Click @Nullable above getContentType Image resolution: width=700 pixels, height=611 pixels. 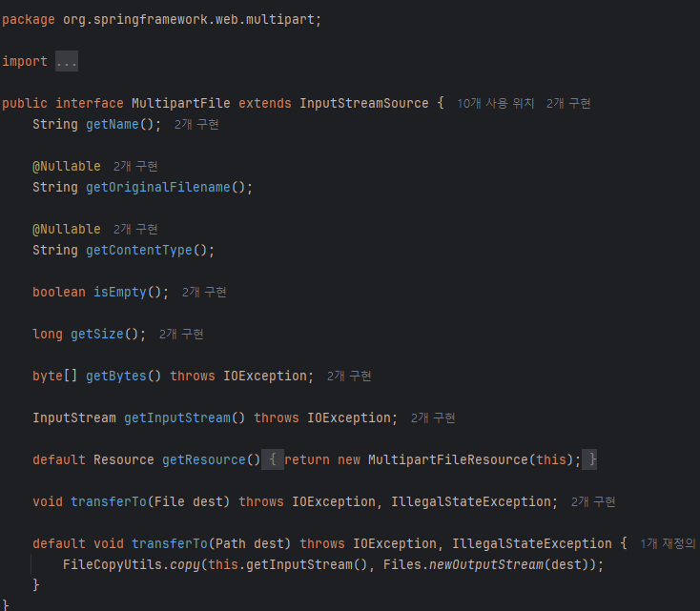point(67,230)
